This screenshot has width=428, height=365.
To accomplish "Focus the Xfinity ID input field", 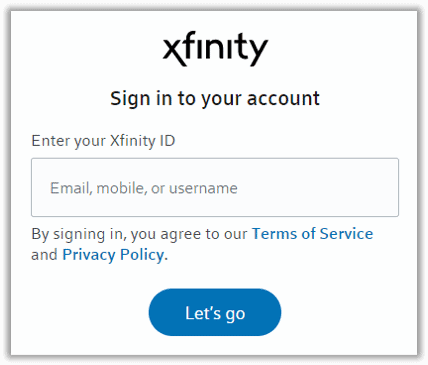I will (215, 187).
